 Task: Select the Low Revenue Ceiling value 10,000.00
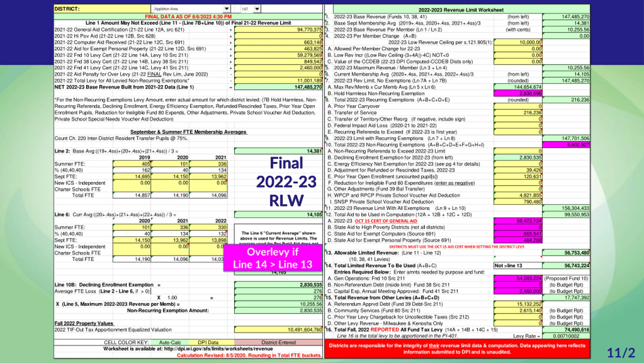(518, 42)
